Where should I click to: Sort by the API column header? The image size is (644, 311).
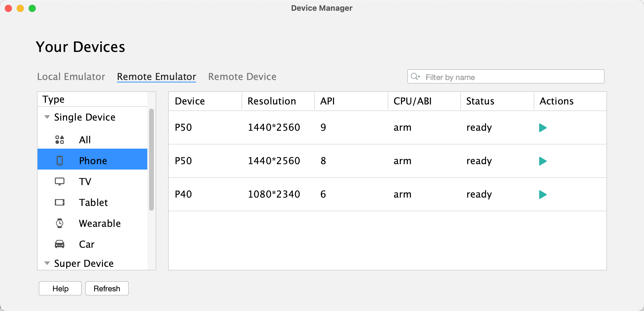351,101
